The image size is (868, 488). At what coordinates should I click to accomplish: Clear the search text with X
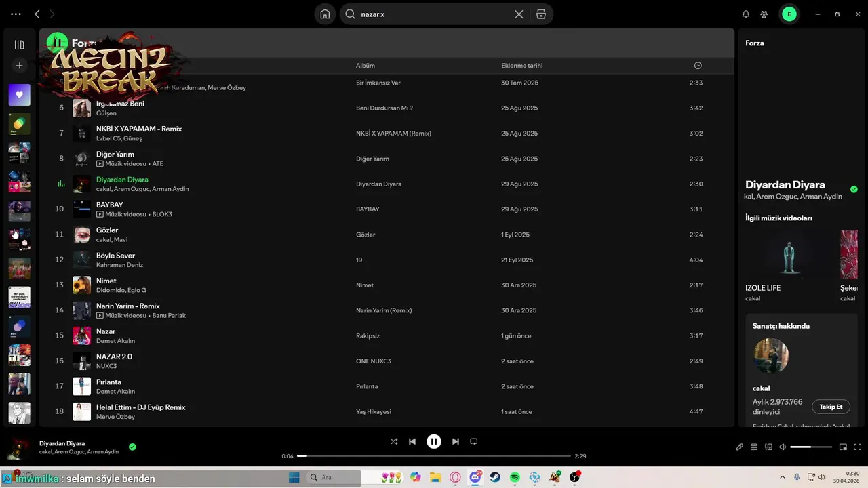(x=519, y=14)
